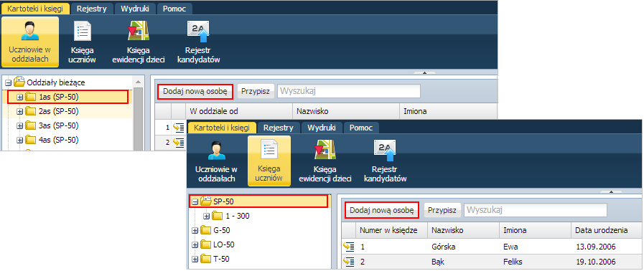Click folder icon of 2as (SP-50)
Image resolution: width=644 pixels, height=271 pixels.
[x=31, y=111]
